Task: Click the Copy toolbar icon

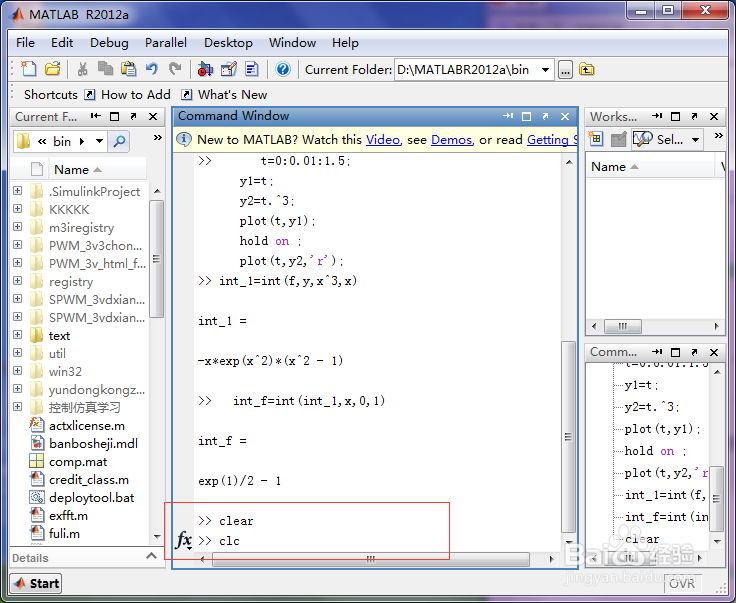Action: coord(105,69)
